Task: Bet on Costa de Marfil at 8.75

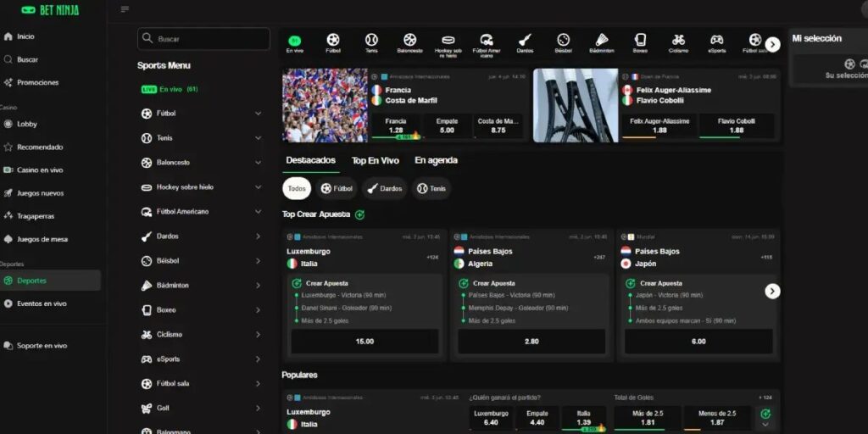Action: coord(498,126)
